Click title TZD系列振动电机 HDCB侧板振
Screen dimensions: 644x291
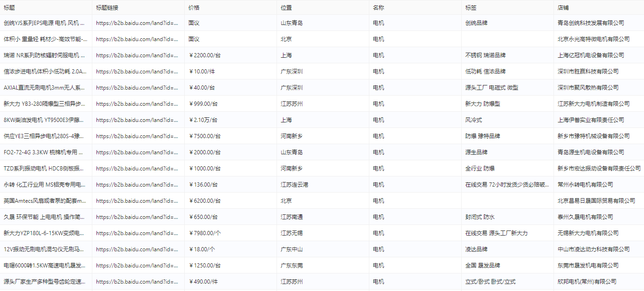(44, 169)
